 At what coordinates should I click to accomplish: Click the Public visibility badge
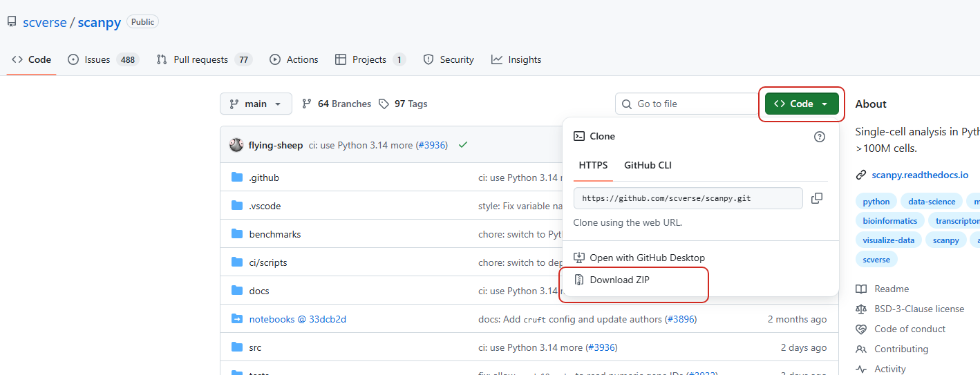coord(142,21)
